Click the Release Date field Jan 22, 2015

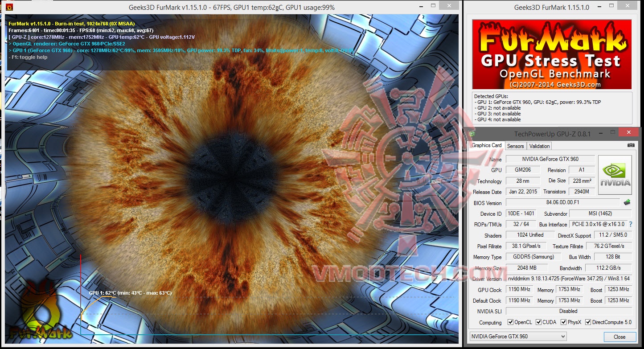(523, 192)
